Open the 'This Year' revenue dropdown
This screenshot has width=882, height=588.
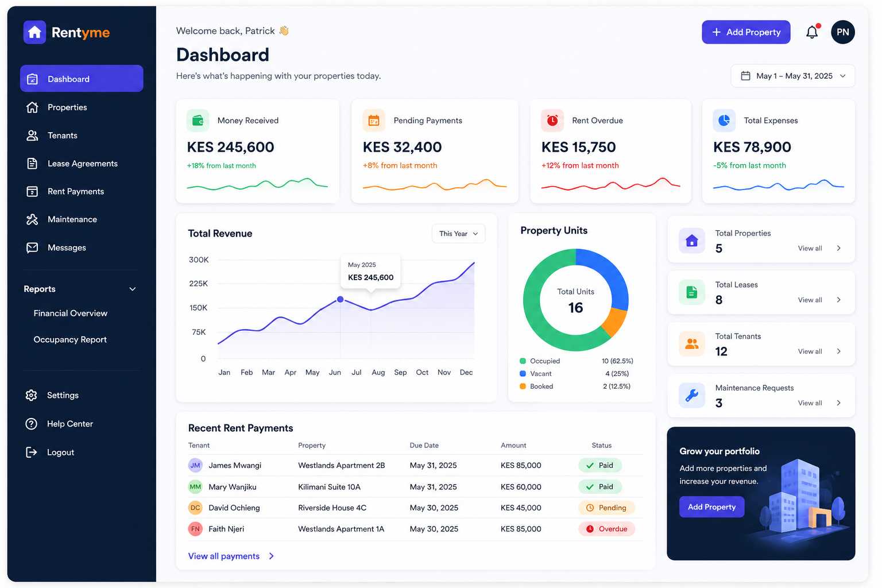pos(458,234)
